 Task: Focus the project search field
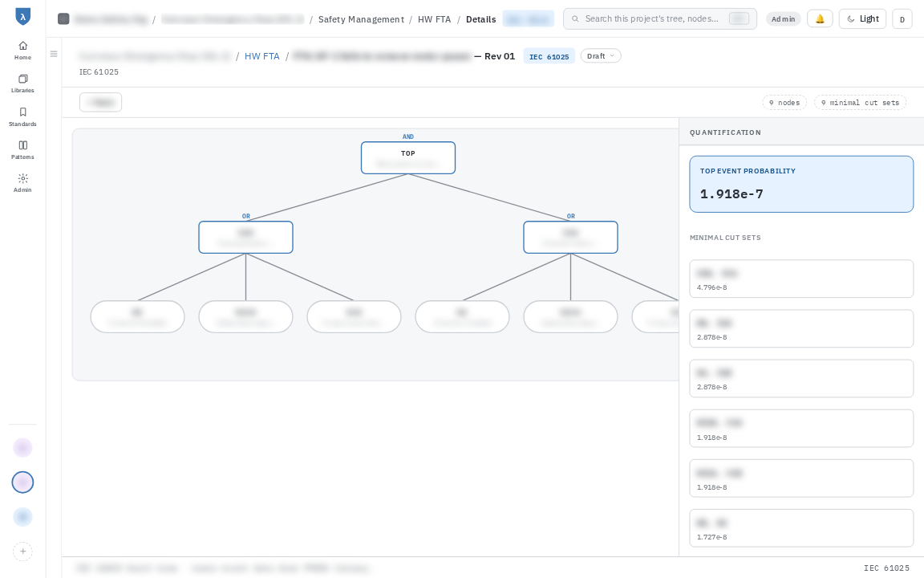(659, 19)
